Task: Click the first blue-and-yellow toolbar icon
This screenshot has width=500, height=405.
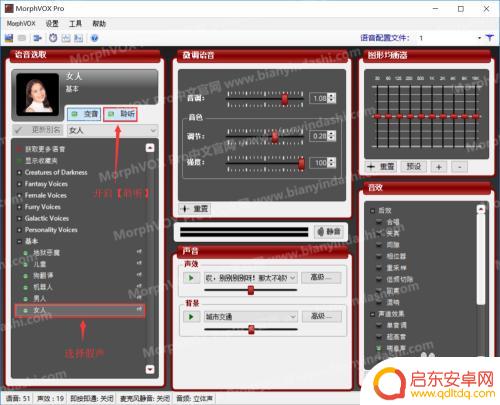Action: coord(9,38)
